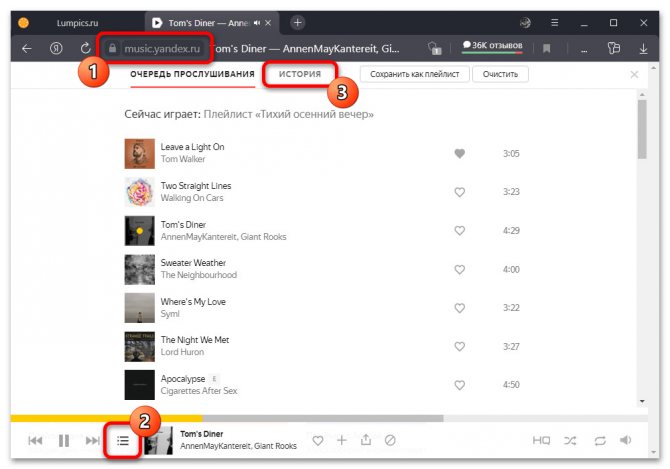Unlike Leave a Light On track
The image size is (670, 469).
coord(459,153)
